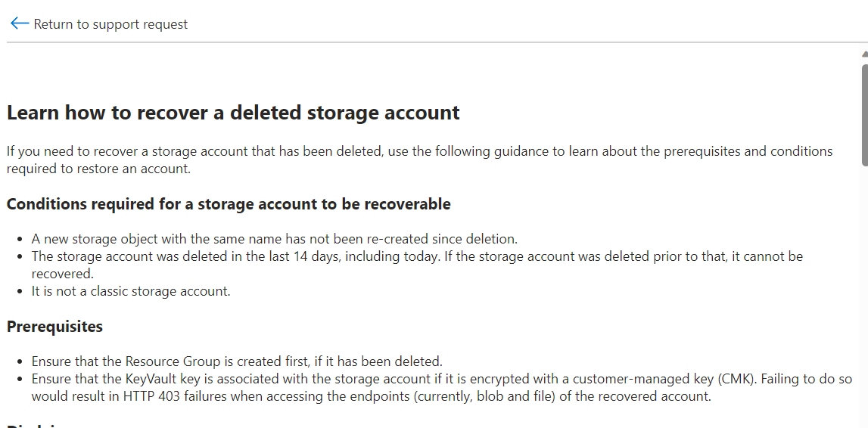Click the bullet about the last 14 days

click(x=417, y=265)
